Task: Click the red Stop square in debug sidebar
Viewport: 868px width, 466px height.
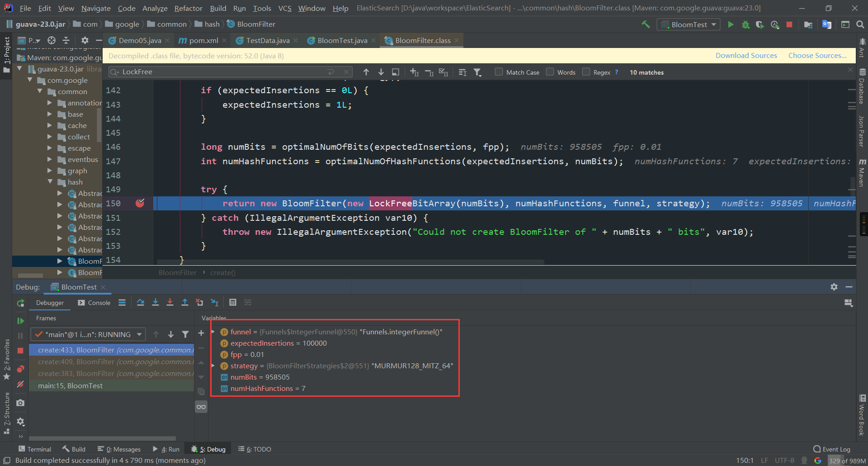Action: tap(20, 351)
